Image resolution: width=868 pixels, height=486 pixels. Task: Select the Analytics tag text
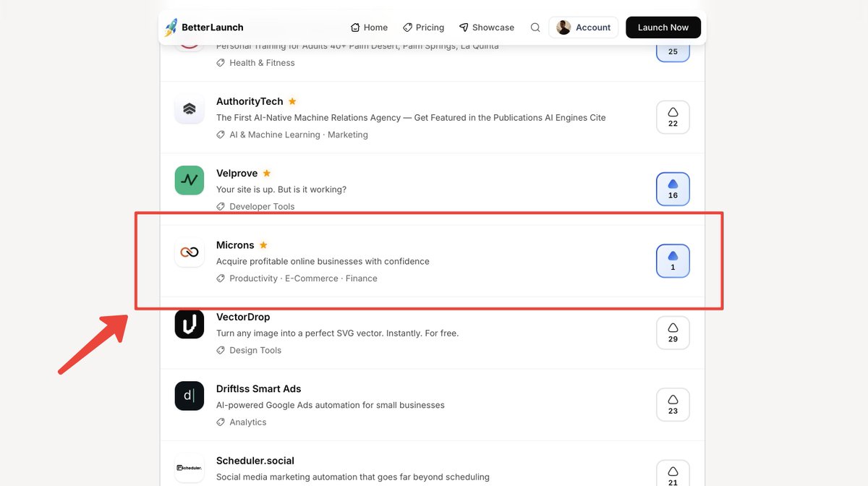click(x=248, y=422)
